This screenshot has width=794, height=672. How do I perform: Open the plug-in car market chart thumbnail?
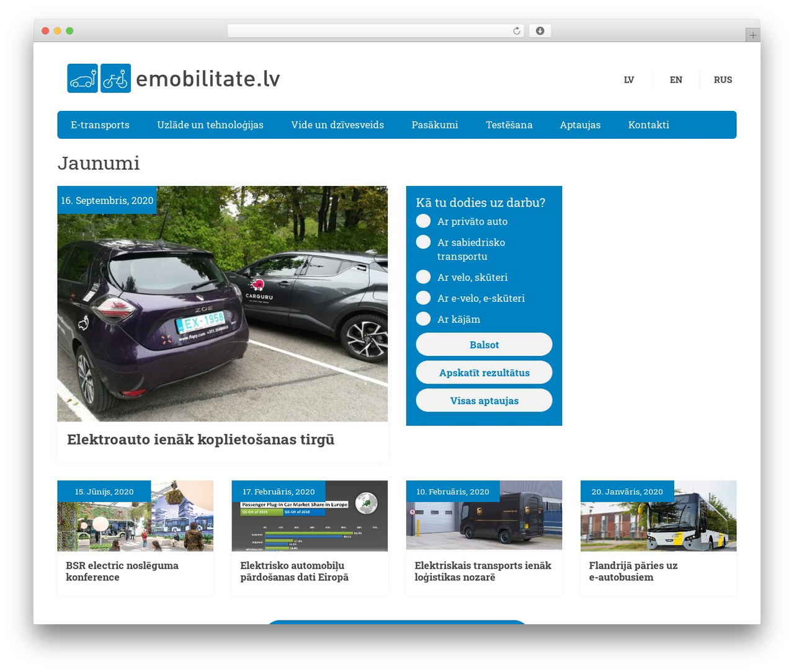coord(310,516)
